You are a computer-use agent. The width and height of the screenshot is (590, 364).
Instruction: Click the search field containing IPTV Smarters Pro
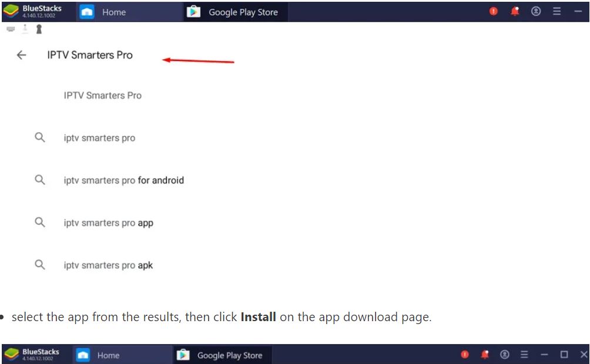tap(90, 55)
